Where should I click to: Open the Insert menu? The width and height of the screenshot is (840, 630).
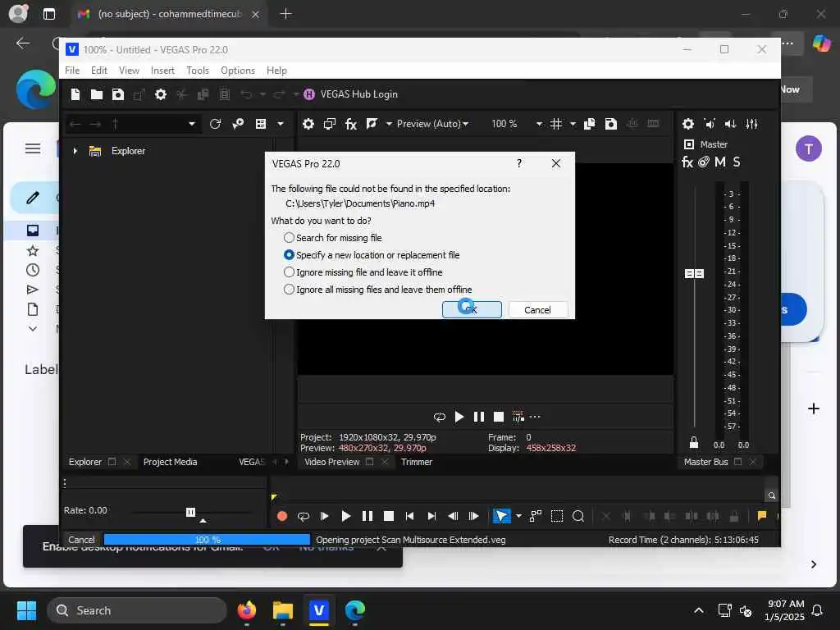point(163,71)
